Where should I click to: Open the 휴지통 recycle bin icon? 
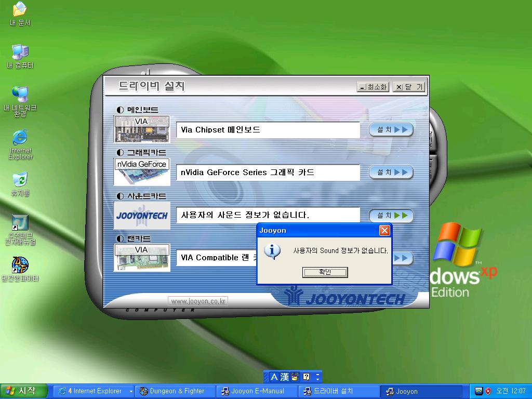coord(20,184)
